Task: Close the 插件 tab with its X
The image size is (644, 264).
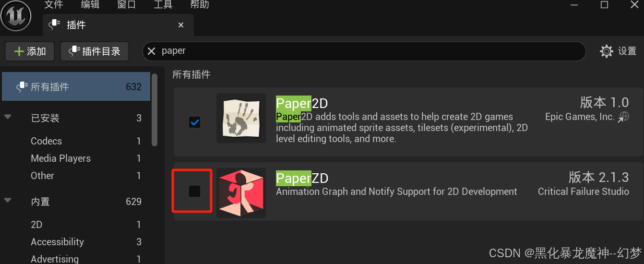Action: [x=181, y=25]
